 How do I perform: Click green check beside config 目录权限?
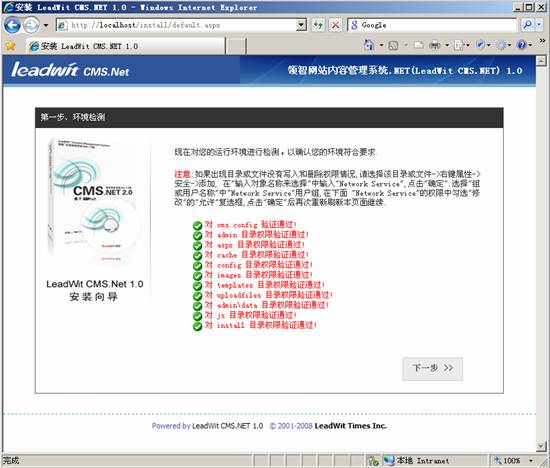point(197,266)
